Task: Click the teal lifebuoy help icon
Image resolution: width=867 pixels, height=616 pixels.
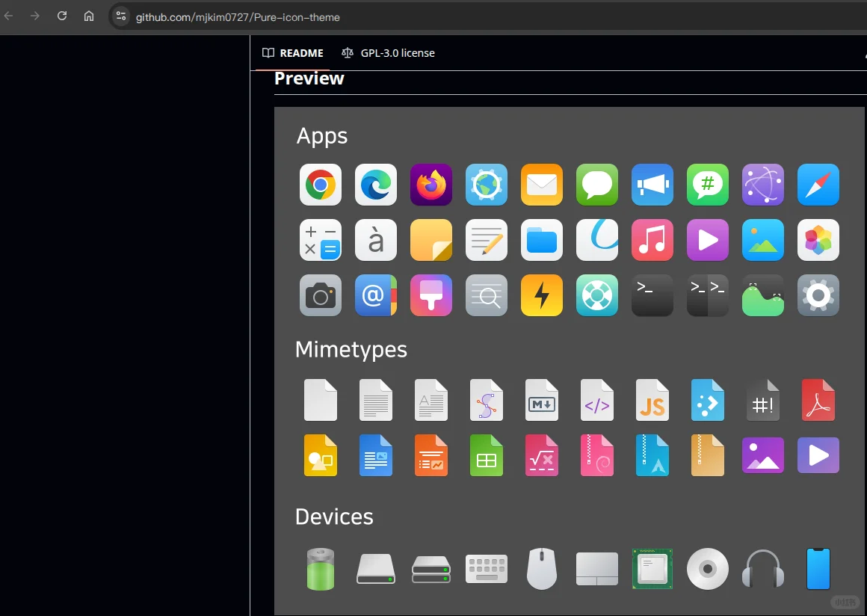Action: click(597, 295)
